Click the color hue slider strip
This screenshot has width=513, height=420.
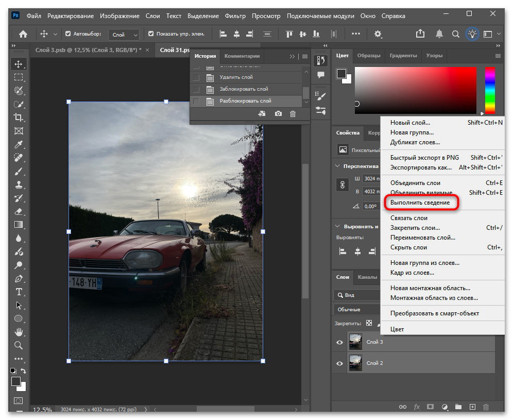click(489, 90)
